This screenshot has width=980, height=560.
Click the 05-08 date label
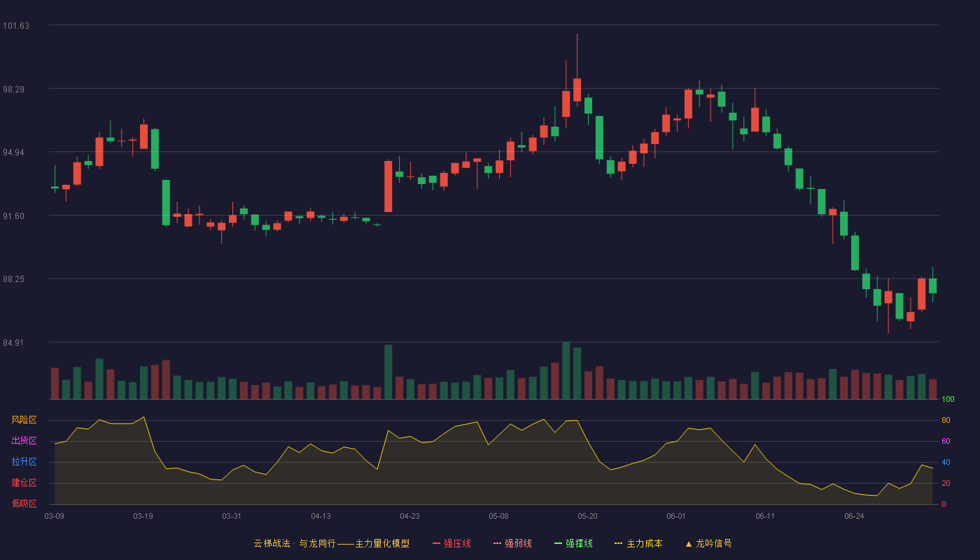[498, 516]
